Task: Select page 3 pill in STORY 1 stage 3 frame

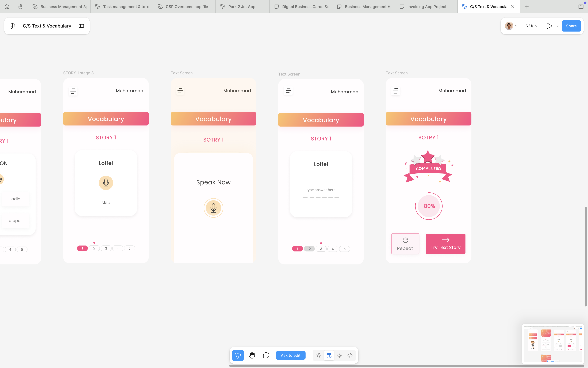Action: tap(106, 248)
